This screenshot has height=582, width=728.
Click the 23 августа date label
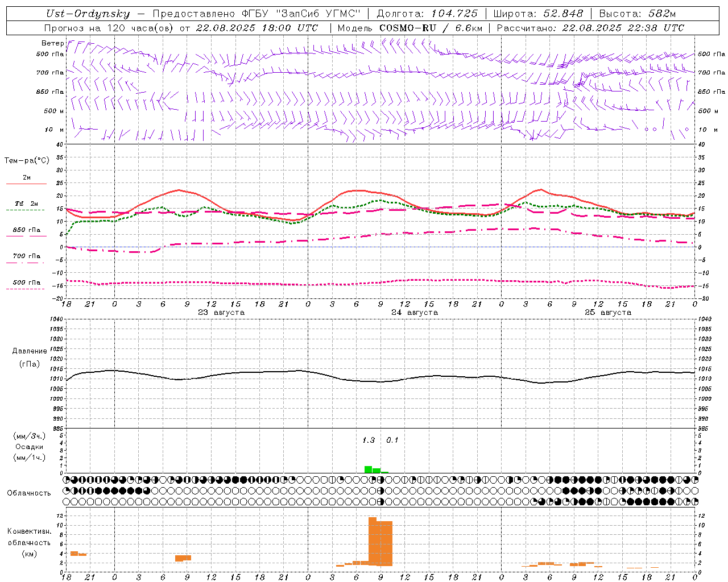(221, 313)
